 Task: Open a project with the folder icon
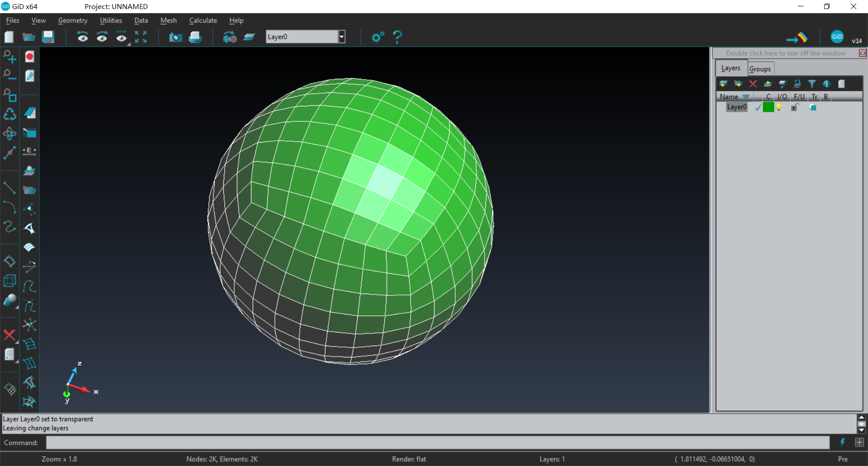click(29, 37)
